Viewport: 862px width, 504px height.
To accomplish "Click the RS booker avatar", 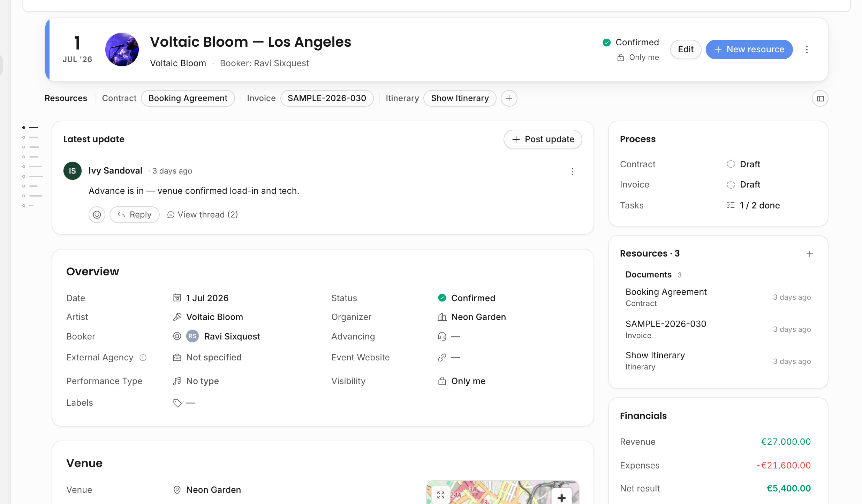I will [x=192, y=336].
